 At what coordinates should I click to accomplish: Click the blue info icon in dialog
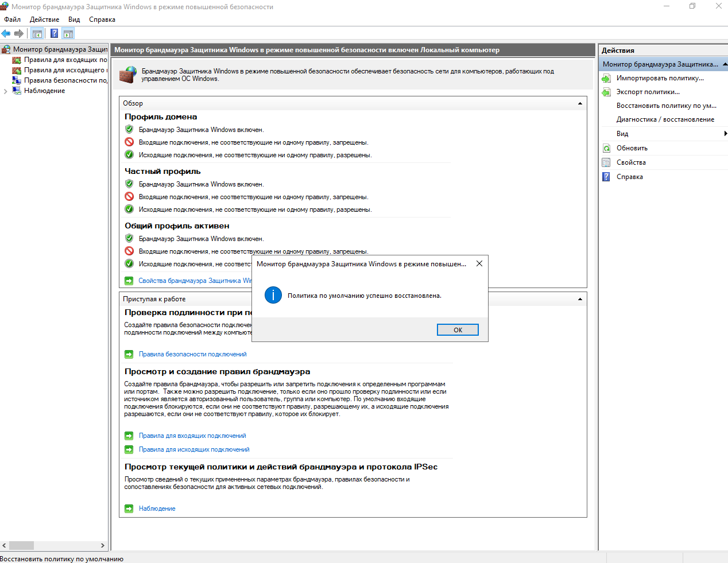pos(273,296)
